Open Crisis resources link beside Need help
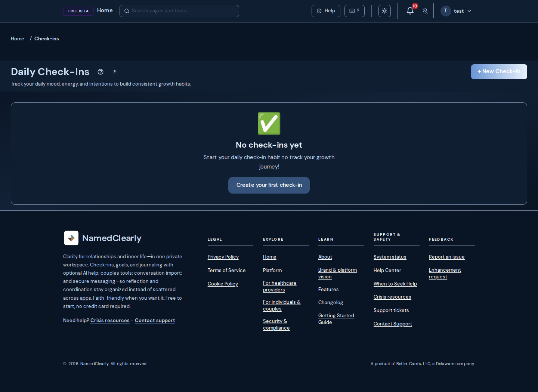 (110, 321)
